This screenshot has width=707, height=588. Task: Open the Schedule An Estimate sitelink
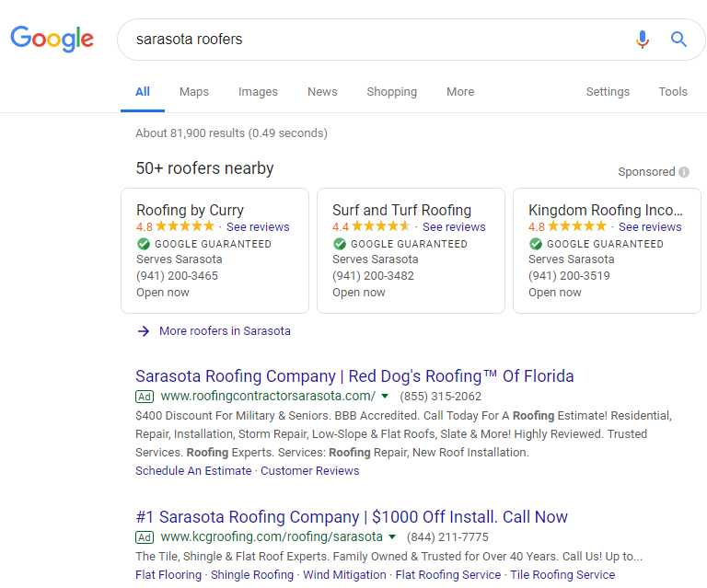193,471
